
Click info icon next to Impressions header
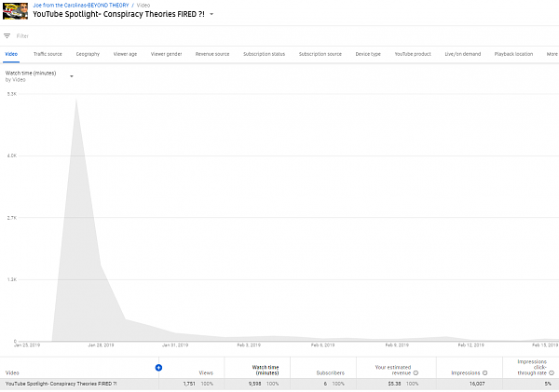click(x=484, y=372)
